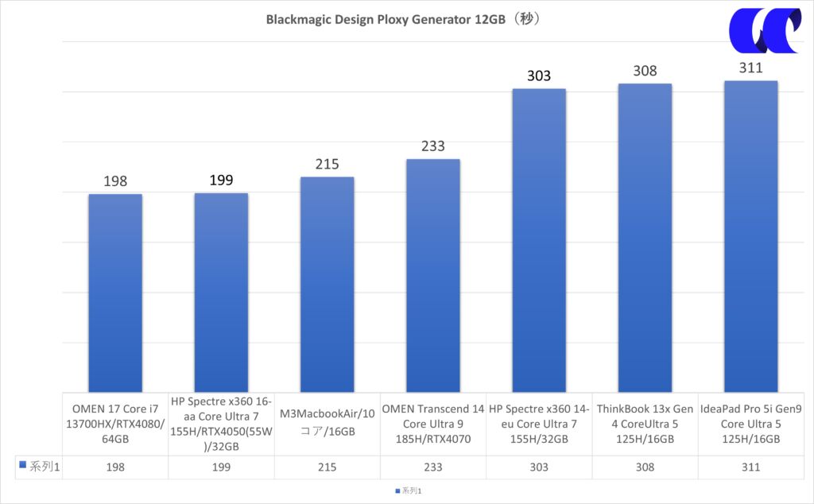Click the 311 data label above the bar
The image size is (814, 504).
click(750, 68)
